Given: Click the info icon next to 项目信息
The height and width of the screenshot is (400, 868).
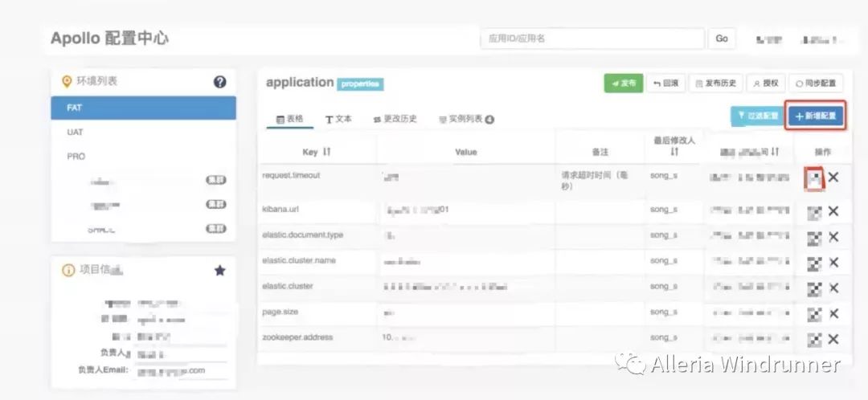Looking at the screenshot, I should coord(68,271).
